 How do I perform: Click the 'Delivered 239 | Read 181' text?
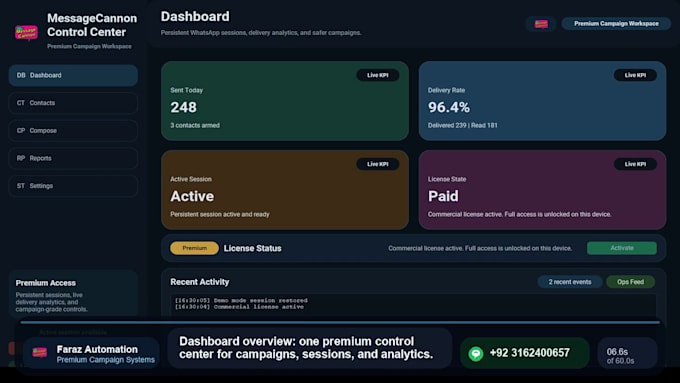(x=463, y=125)
